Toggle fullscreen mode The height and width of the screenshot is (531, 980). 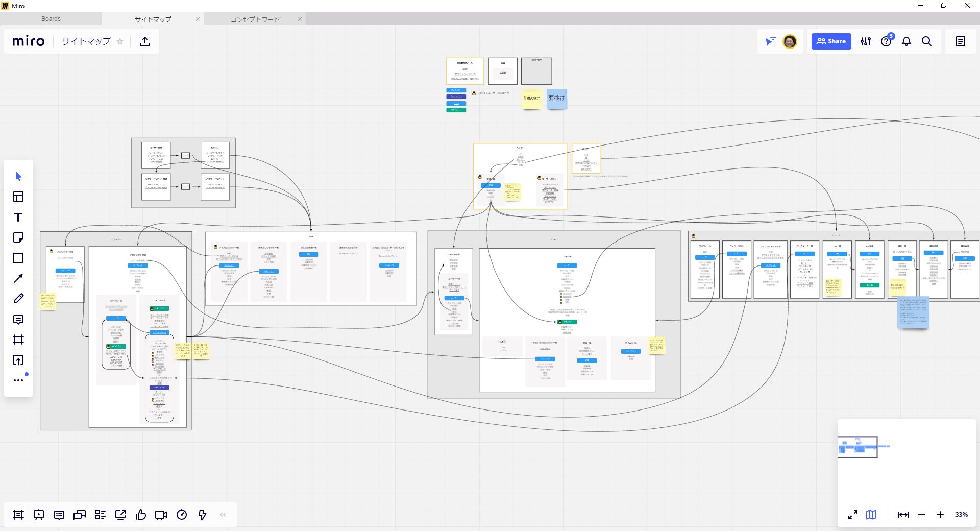pos(852,515)
